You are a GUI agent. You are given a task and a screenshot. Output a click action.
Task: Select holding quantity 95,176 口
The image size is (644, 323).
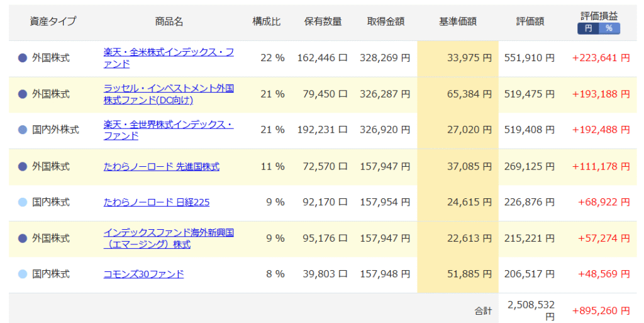click(325, 239)
